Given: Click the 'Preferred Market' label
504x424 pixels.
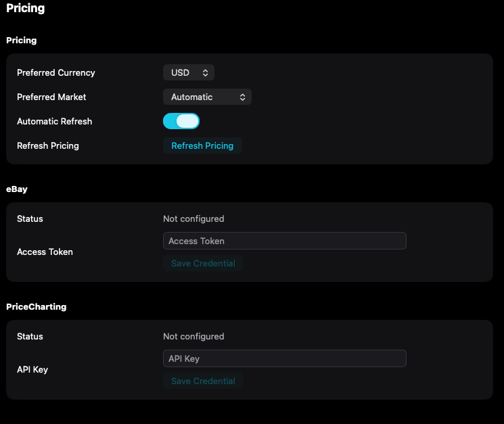Looking at the screenshot, I should (x=51, y=97).
